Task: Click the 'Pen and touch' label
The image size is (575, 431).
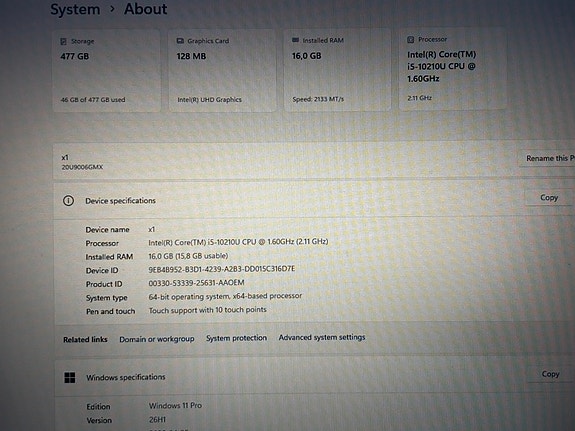Action: tap(110, 311)
